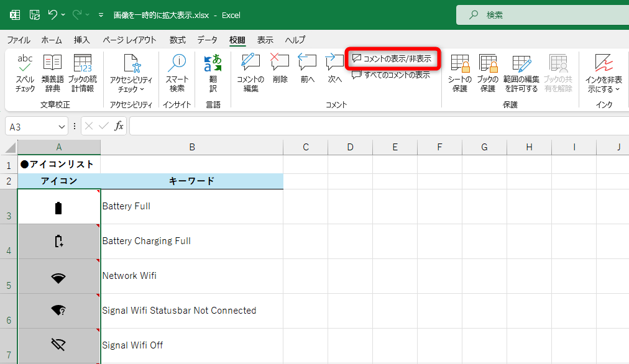629x364 pixels.
Task: Open the 類義語辞典 thesaurus
Action: pos(52,71)
